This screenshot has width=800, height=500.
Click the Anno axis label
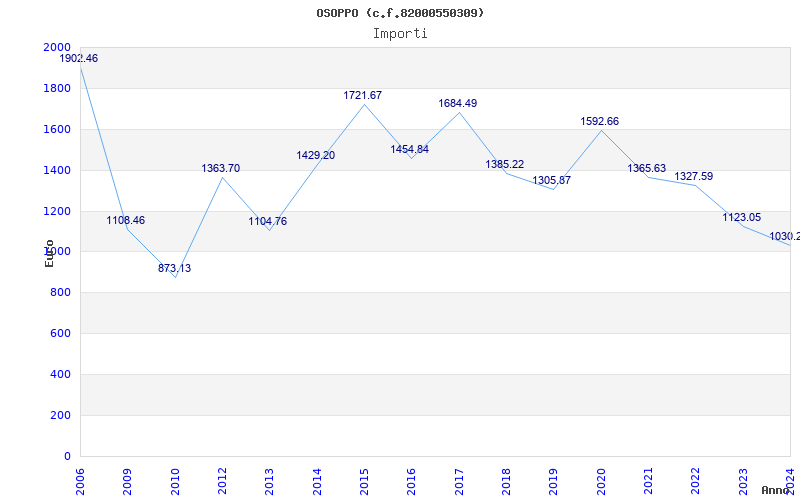pyautogui.click(x=776, y=490)
